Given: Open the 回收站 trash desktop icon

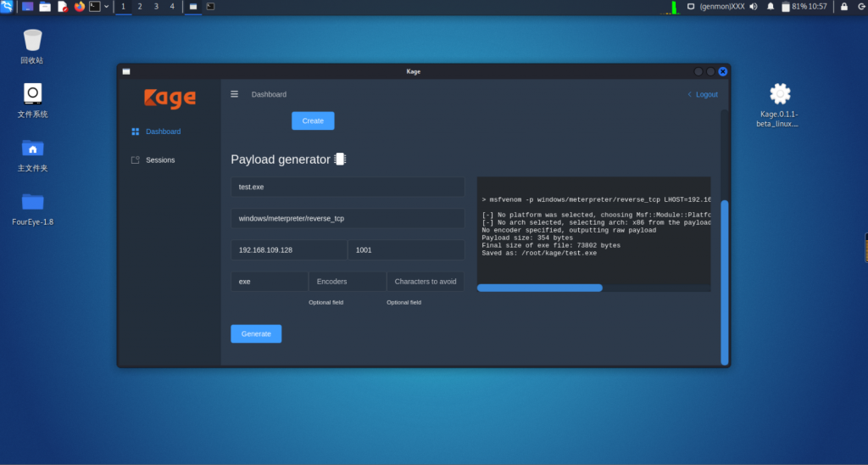Looking at the screenshot, I should pyautogui.click(x=32, y=47).
